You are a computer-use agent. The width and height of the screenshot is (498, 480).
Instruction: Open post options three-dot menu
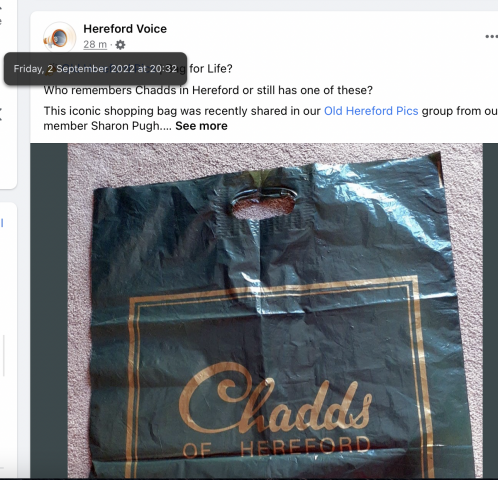coord(491,36)
